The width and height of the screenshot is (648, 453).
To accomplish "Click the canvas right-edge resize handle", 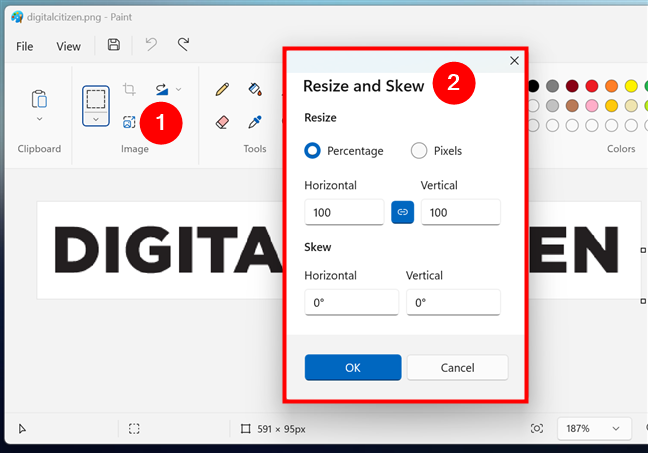I will 643,250.
